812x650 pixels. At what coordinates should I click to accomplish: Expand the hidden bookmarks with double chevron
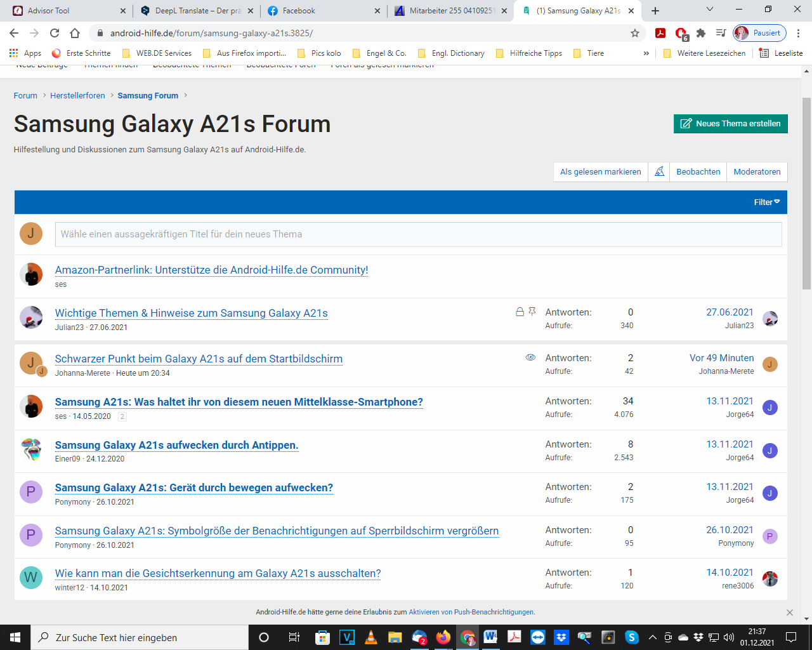(646, 53)
